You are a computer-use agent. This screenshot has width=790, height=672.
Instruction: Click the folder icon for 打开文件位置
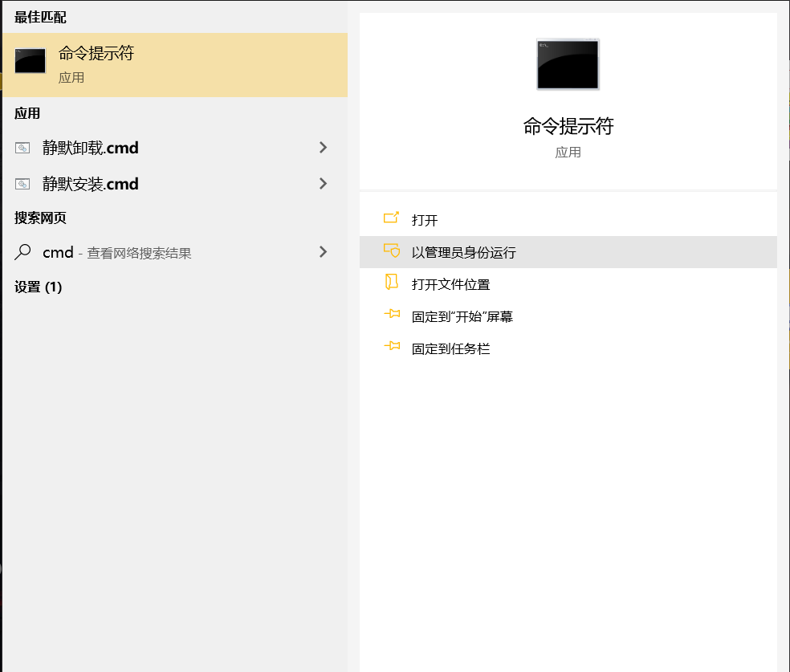click(x=392, y=282)
